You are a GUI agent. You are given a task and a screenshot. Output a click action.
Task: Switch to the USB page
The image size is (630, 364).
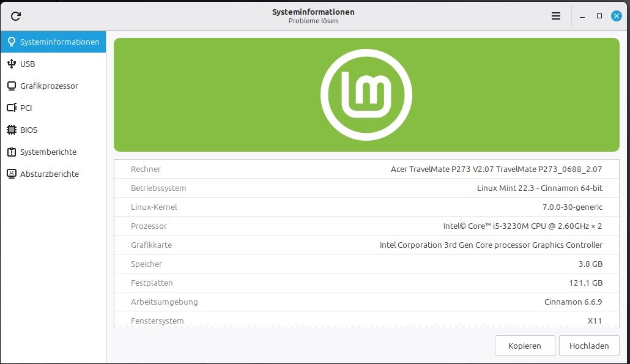(x=53, y=64)
